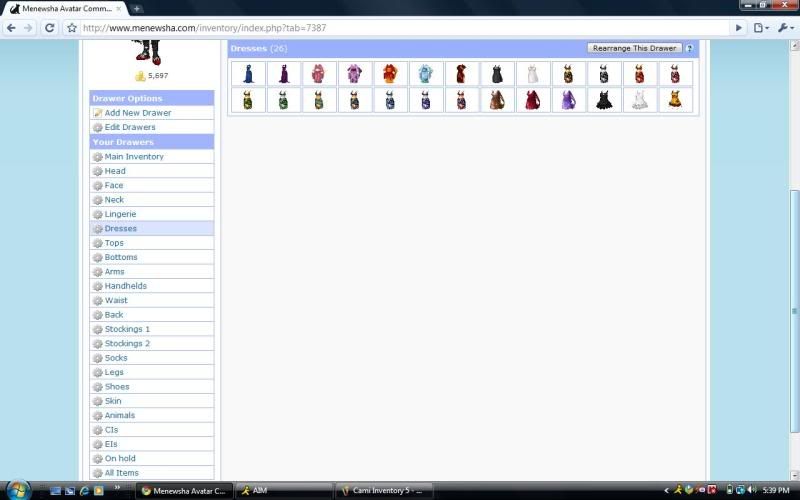Click the gold coins icon
This screenshot has width=800, height=500.
pos(140,76)
